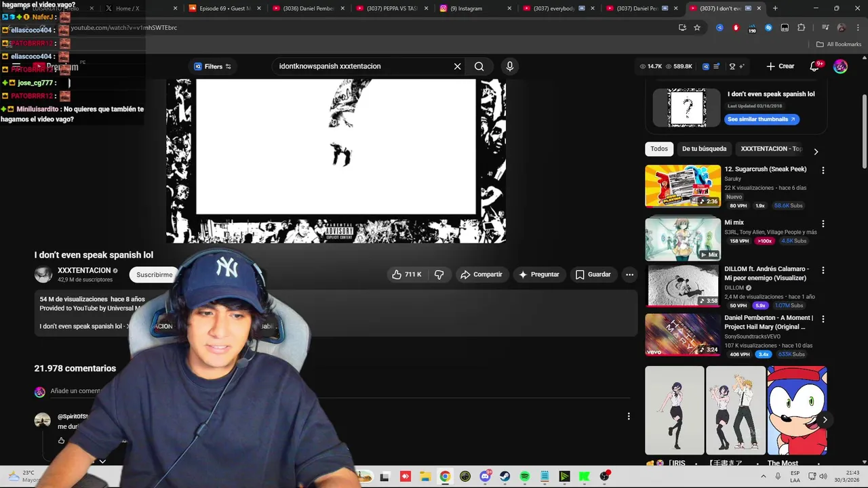Viewport: 868px width, 488px height.
Task: Show hidden system tray icons
Action: coord(764,476)
